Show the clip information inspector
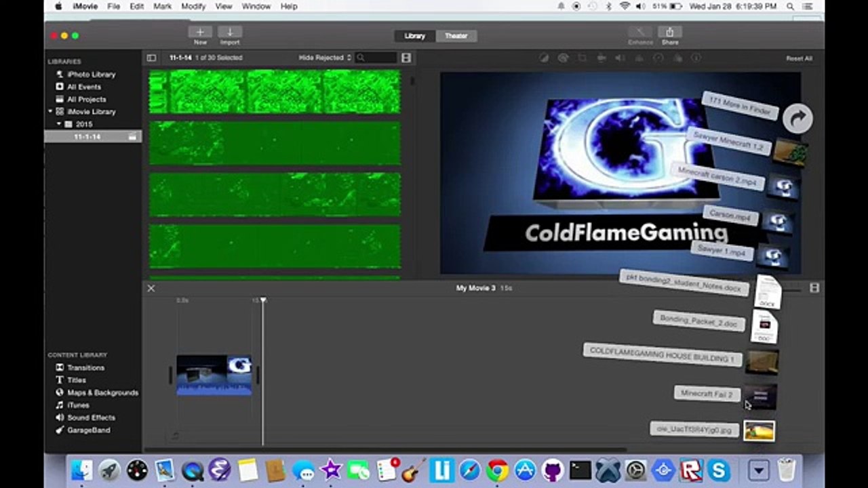868x488 pixels. point(696,58)
